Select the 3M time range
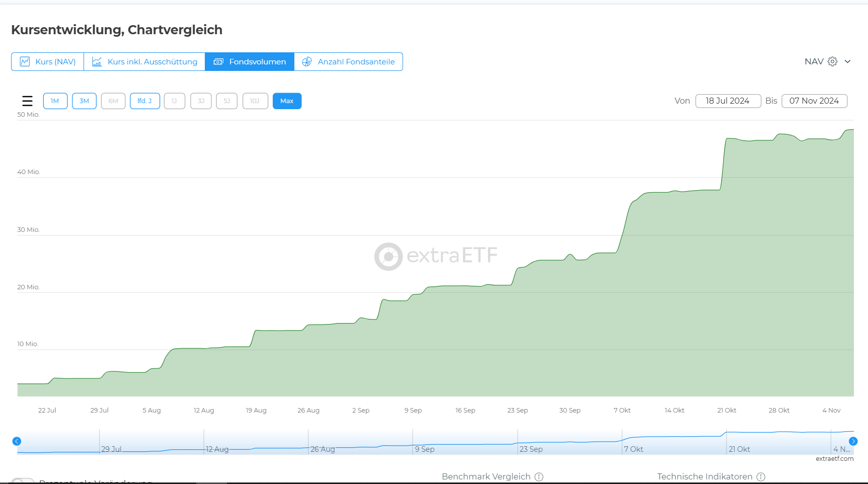The width and height of the screenshot is (868, 484). 84,101
